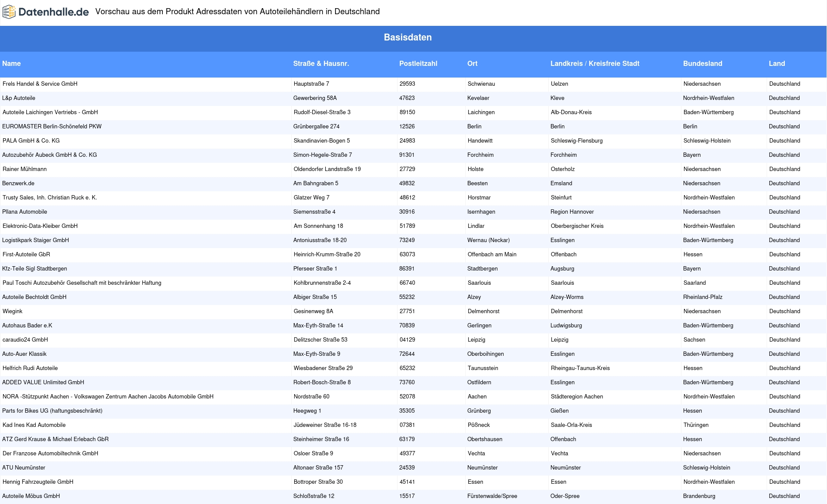This screenshot has width=827, height=504.
Task: Click the Wiegink name cell
Action: tap(12, 311)
